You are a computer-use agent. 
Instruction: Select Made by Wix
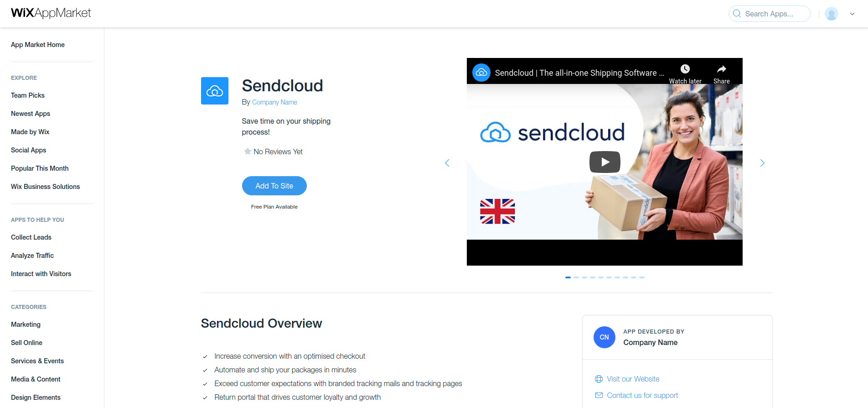pyautogui.click(x=30, y=132)
